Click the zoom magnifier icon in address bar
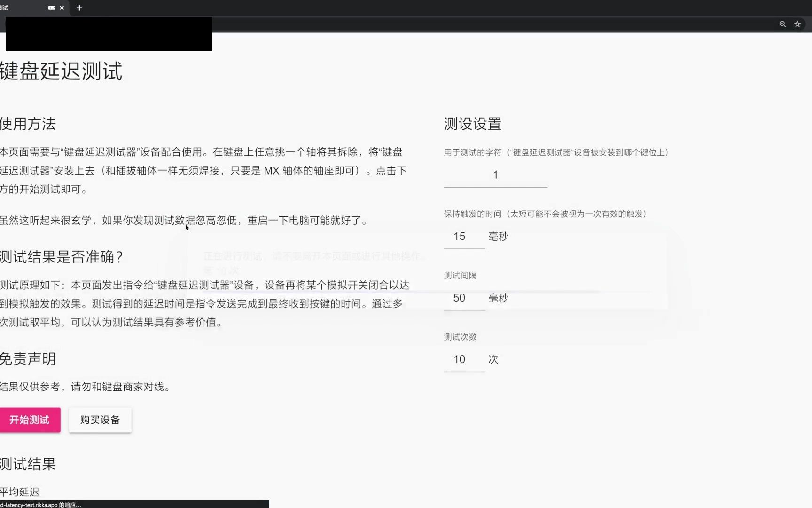812x508 pixels. click(x=782, y=24)
